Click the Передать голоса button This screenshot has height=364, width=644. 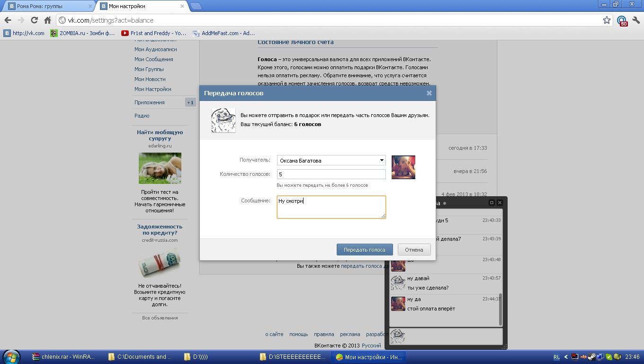point(365,250)
